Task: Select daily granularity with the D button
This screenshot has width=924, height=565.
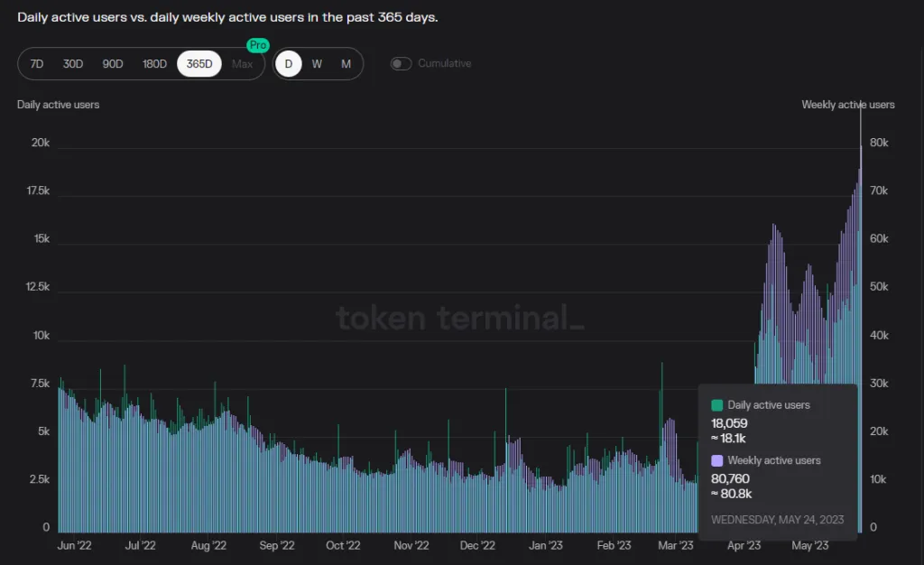Action: pos(288,63)
